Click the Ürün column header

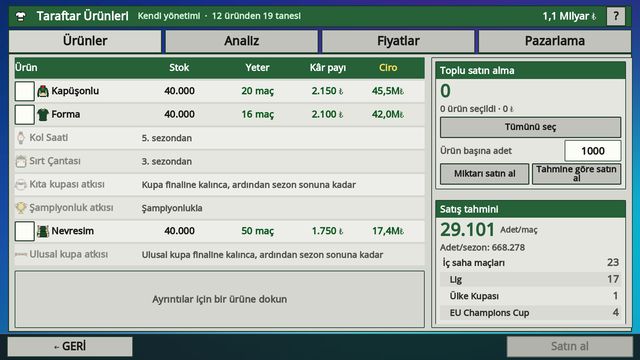(x=26, y=68)
